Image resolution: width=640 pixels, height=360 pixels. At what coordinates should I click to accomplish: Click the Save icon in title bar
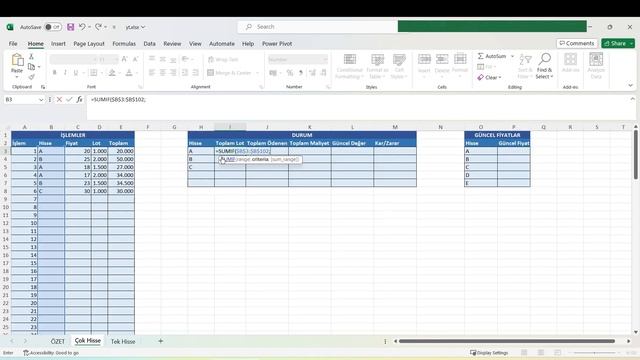coord(71,27)
